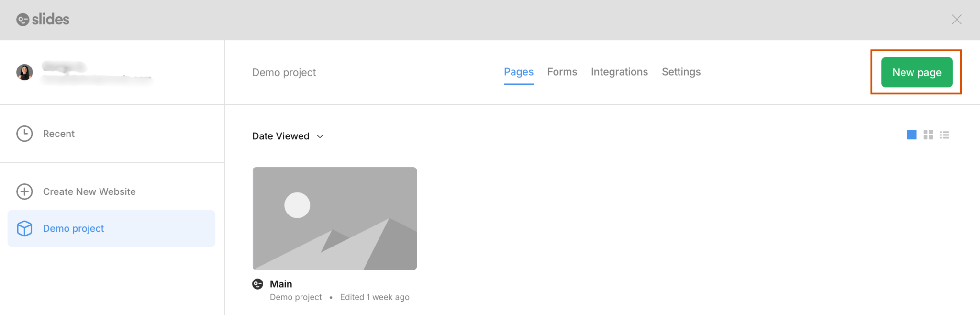
Task: Open the Main page thumbnail
Action: [334, 218]
